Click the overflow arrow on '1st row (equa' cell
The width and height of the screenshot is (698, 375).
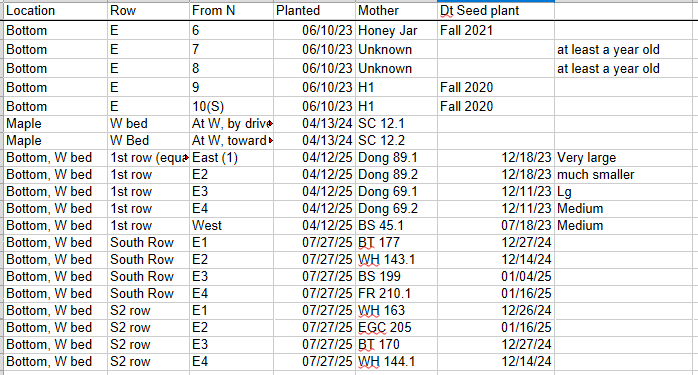point(187,158)
